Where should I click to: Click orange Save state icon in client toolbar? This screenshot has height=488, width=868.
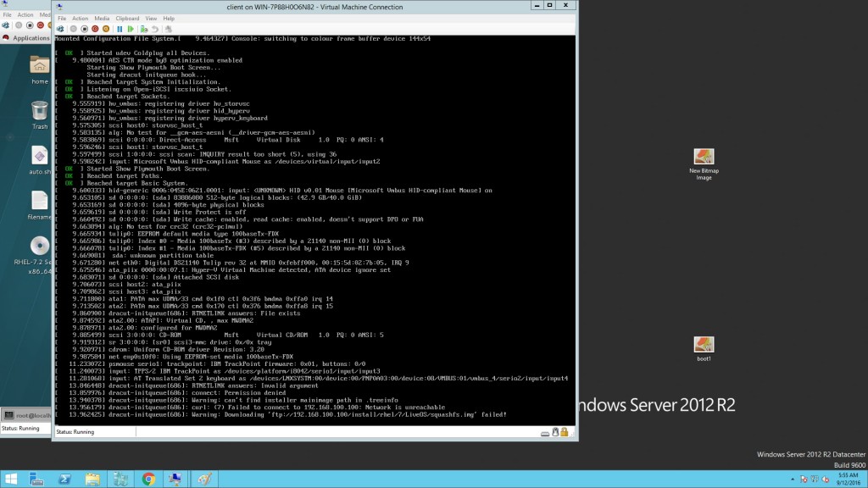(106, 29)
